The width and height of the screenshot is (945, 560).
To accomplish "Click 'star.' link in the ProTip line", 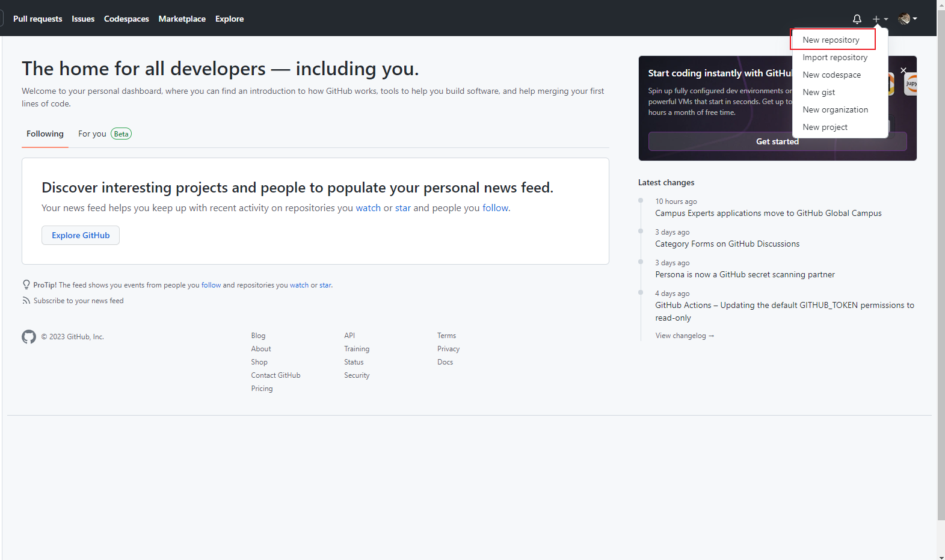I will [325, 285].
